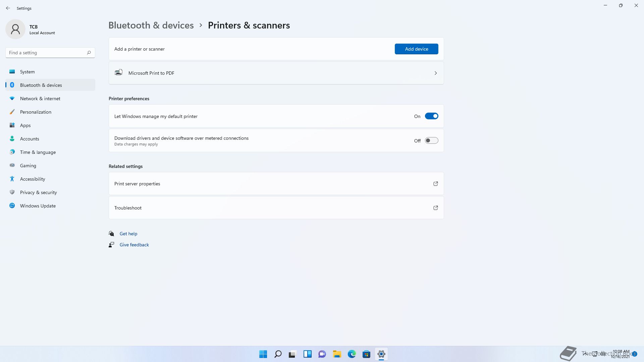Go to Personalization settings
Image resolution: width=644 pixels, height=362 pixels.
(x=50, y=112)
